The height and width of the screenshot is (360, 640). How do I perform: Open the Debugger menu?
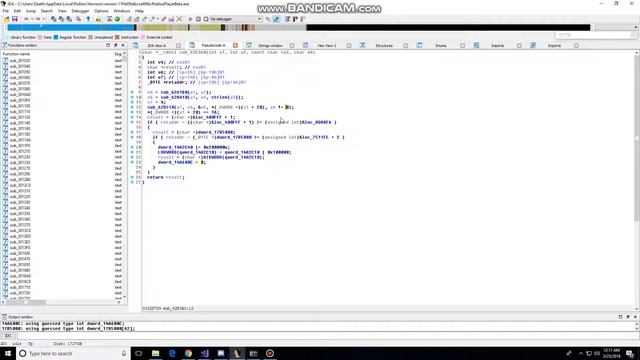(80, 11)
